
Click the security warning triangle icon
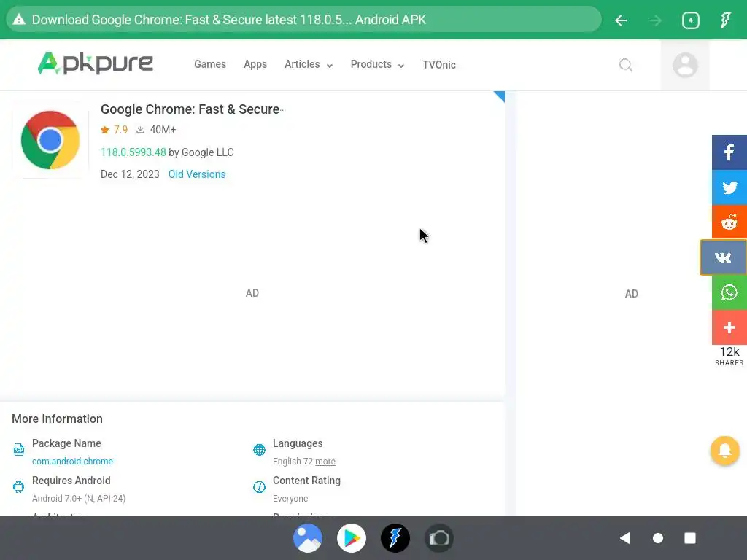[x=19, y=20]
